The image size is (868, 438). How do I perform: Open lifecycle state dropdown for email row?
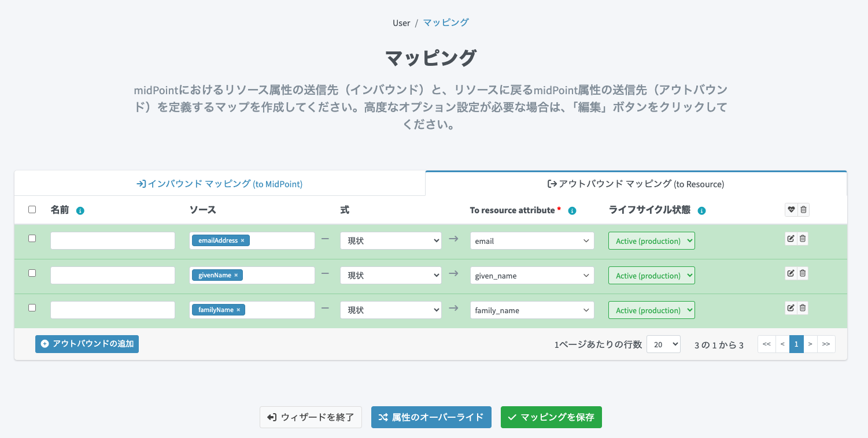(652, 241)
